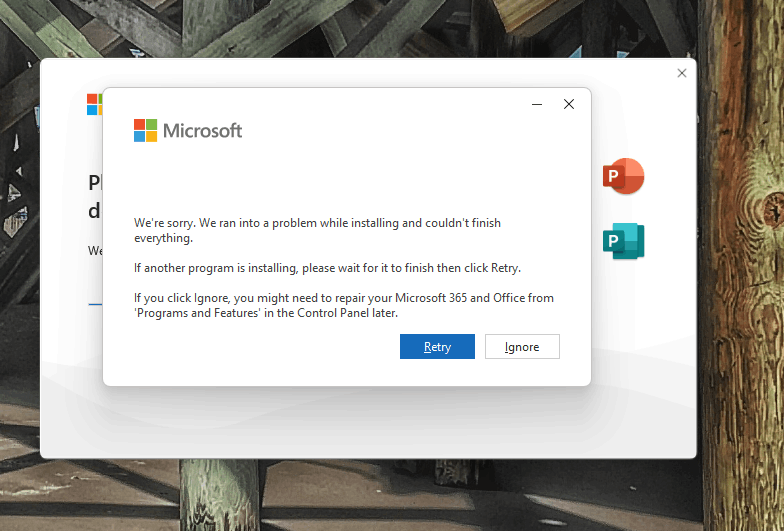Click the installation progress bar in background window
This screenshot has width=784, height=531.
point(95,304)
